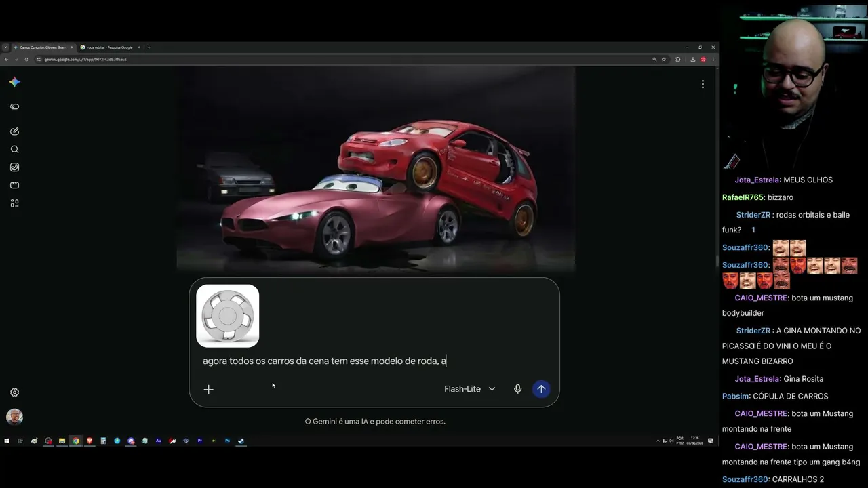Open the Flash-Lite model selector
The height and width of the screenshot is (488, 868).
tap(470, 389)
